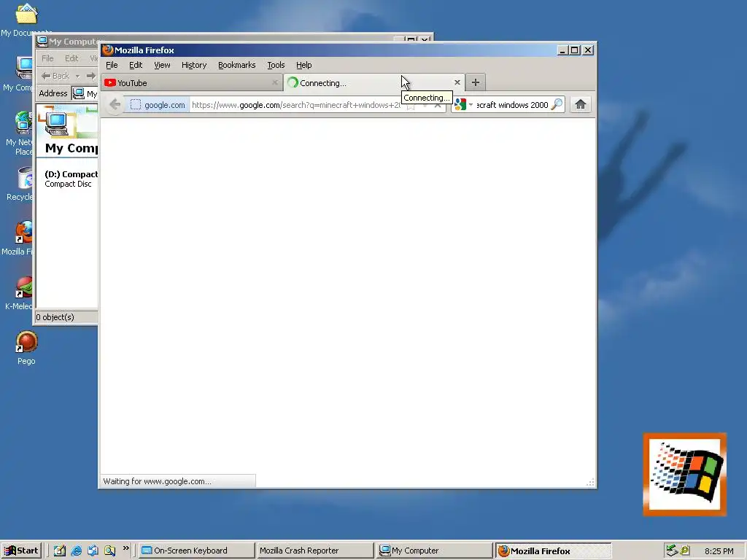The image size is (747, 560).
Task: Launch Internet Explorer from quick launch
Action: [76, 551]
